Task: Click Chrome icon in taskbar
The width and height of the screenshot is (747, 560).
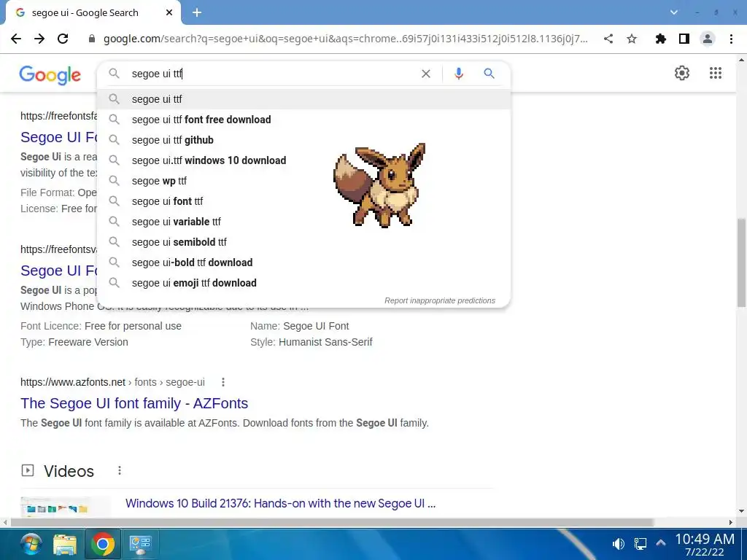Action: click(102, 544)
